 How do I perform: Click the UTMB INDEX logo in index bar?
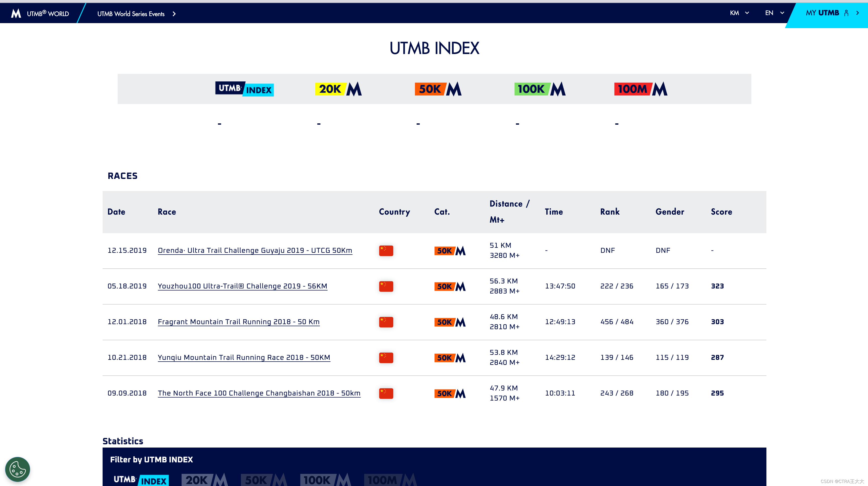pos(244,89)
